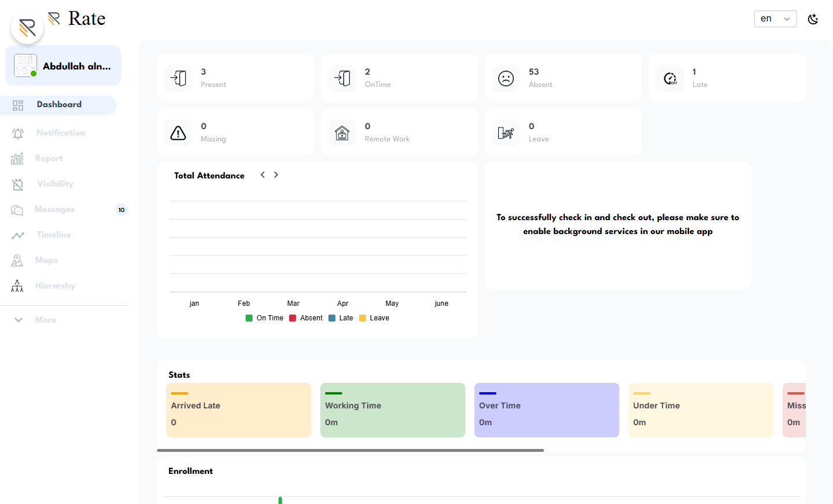Click the Arrived Late stats card
Screen dimensions: 833x504
tap(239, 410)
